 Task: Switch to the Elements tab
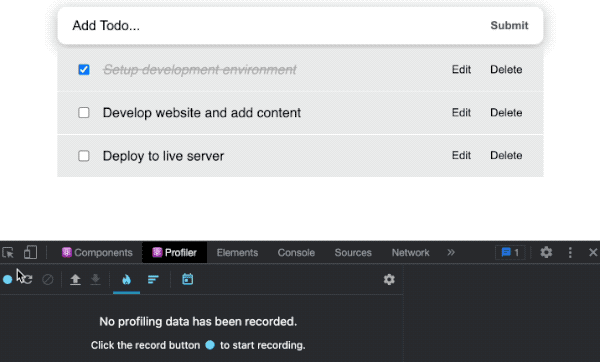[237, 253]
